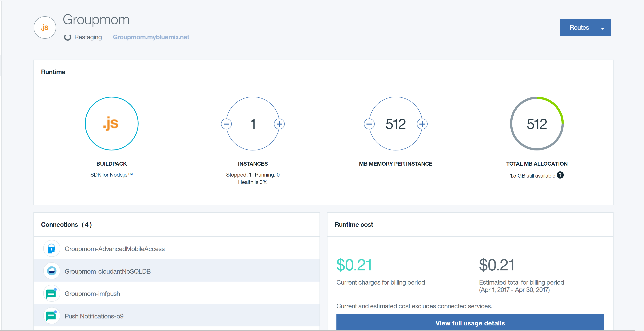Screen dimensions: 644x331
Task: Increase instance count with plus button
Action: coord(279,124)
